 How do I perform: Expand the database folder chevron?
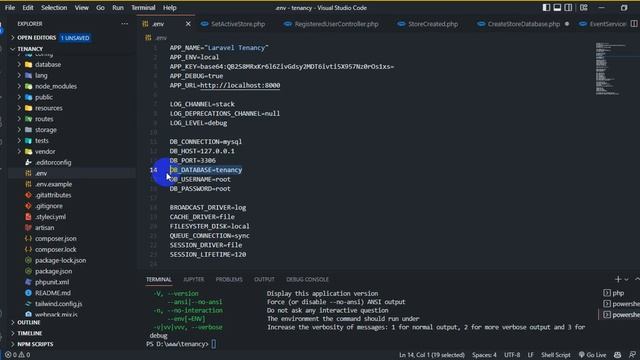[19, 64]
